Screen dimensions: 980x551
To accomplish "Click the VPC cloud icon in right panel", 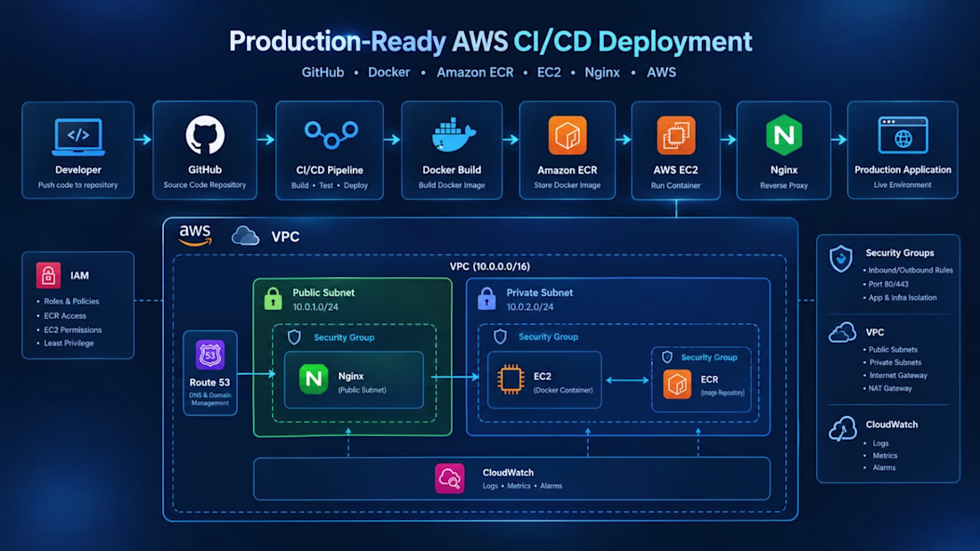I will (843, 332).
